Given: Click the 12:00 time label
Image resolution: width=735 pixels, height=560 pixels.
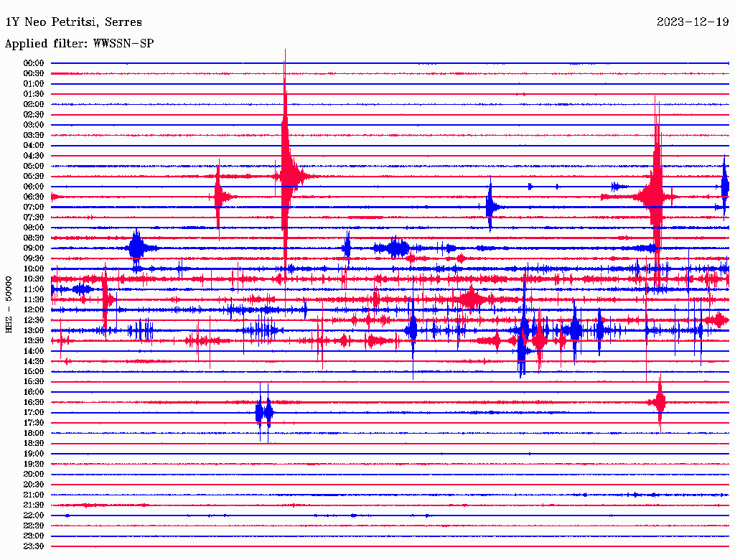Looking at the screenshot, I should point(34,310).
